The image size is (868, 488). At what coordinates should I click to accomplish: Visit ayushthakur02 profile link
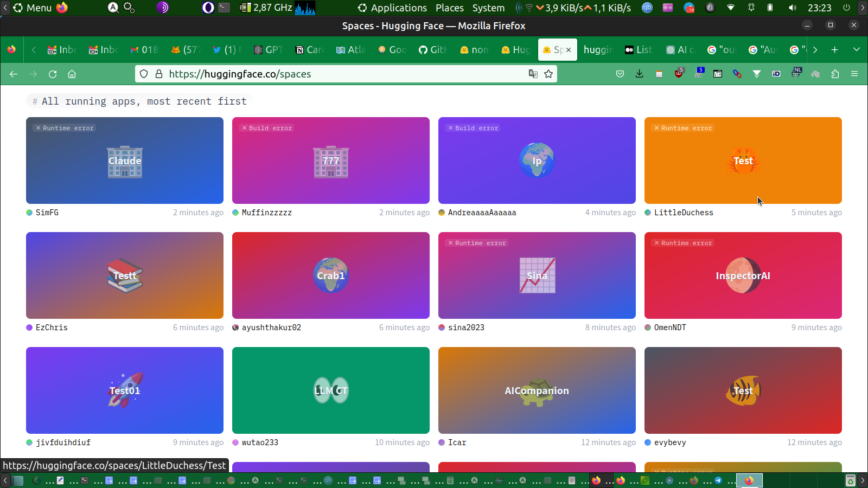coord(271,328)
